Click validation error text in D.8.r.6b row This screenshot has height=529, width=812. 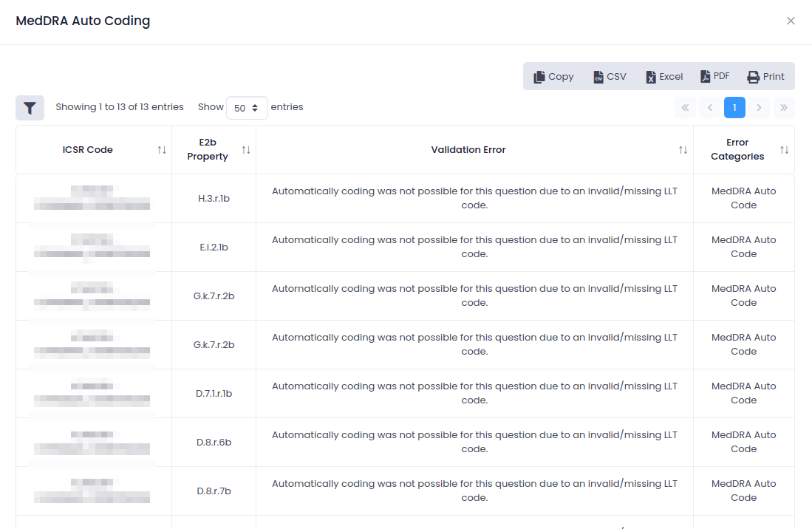click(474, 442)
